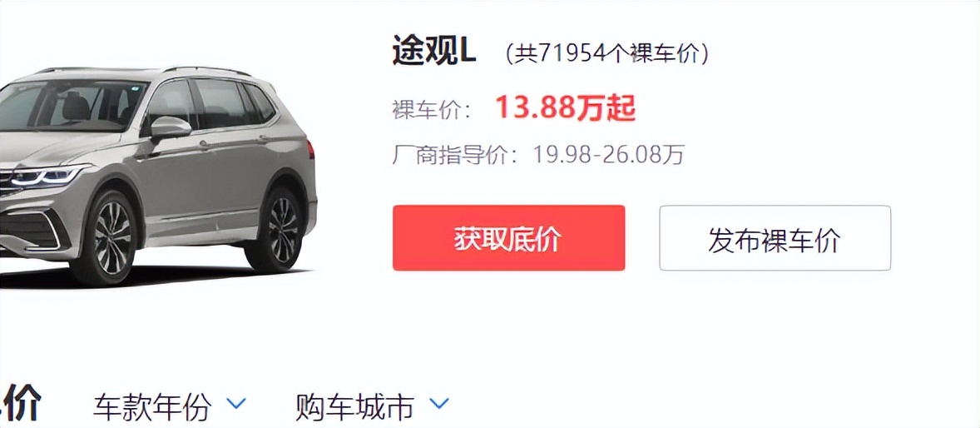Click the car's lower front fog lamp trim
Viewport: 980px width, 428px height.
(34, 228)
